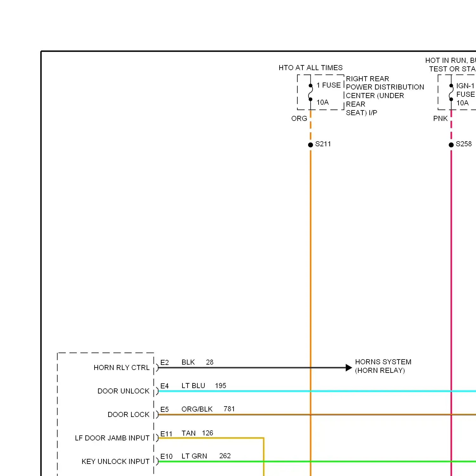Select the 'E11' connector pin label
Image resolution: width=476 pixels, height=476 pixels.
166,434
